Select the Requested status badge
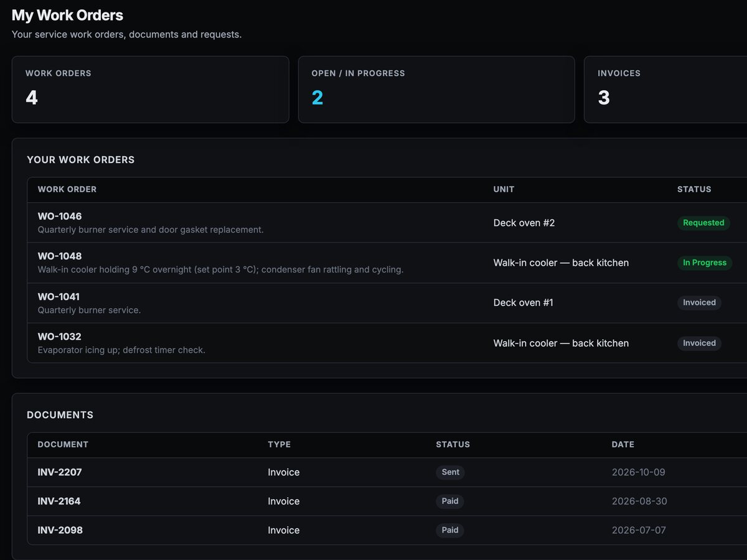The image size is (747, 560). pyautogui.click(x=703, y=223)
